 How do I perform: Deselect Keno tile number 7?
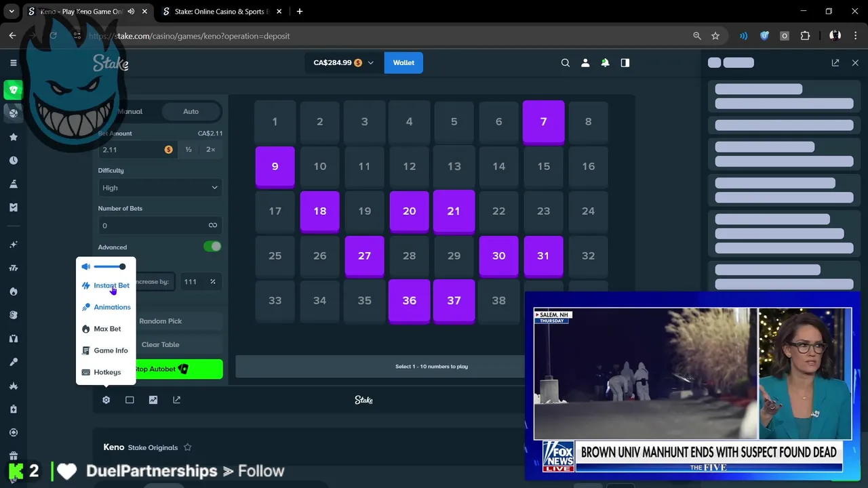(x=543, y=122)
